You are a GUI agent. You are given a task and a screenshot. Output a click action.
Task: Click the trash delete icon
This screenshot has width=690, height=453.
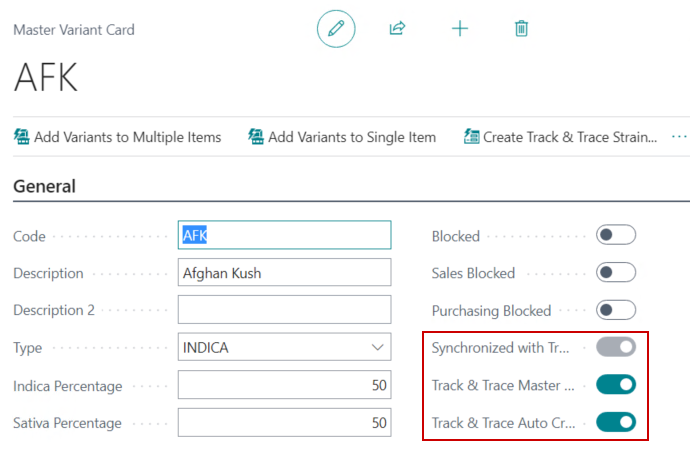521,28
